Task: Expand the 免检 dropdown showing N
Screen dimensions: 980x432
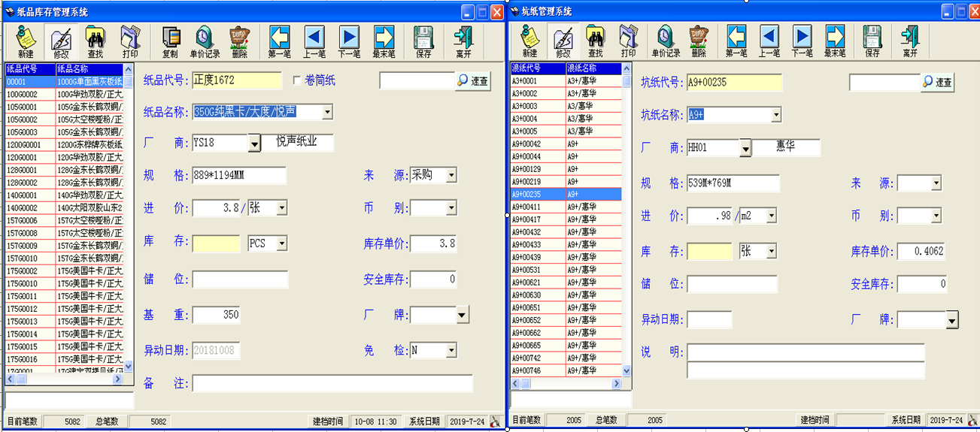Action: coord(451,350)
